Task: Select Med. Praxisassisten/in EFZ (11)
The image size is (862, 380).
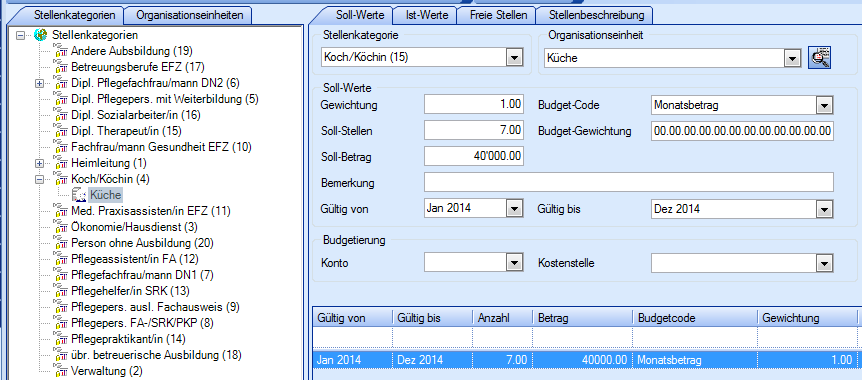Action: [151, 211]
